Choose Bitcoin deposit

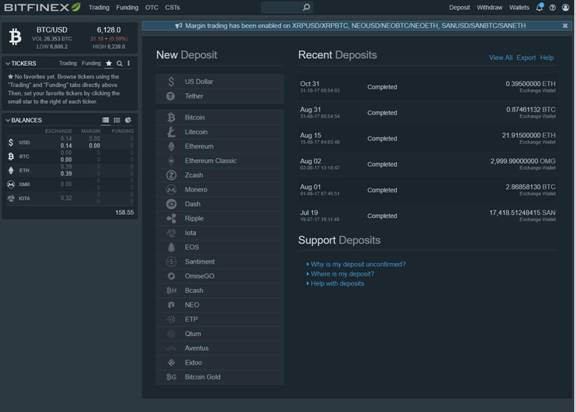coord(220,118)
